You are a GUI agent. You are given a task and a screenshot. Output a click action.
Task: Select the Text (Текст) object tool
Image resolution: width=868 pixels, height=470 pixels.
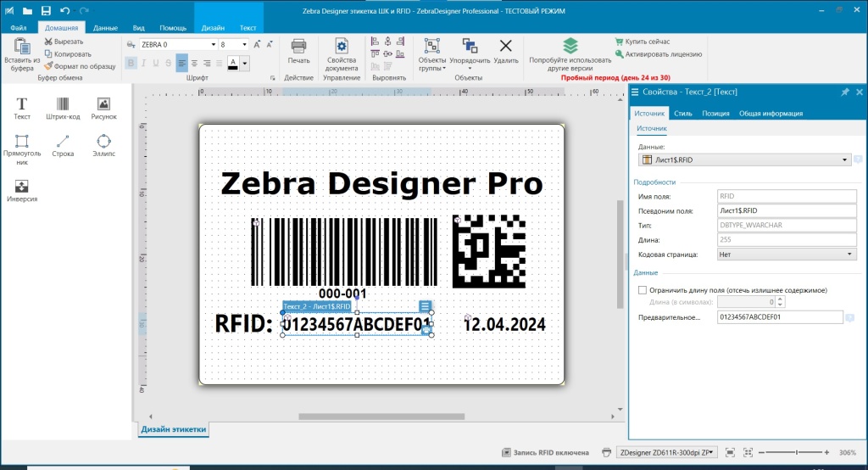pos(21,108)
